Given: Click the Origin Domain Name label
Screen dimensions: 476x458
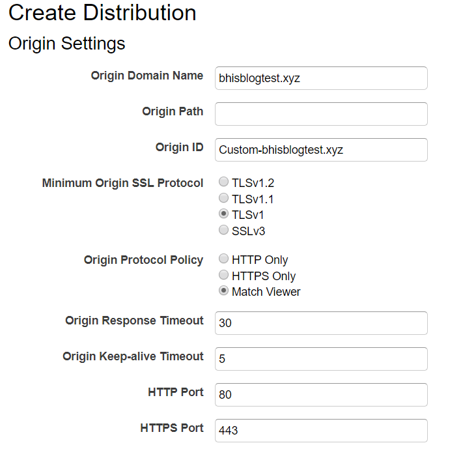Looking at the screenshot, I should (x=147, y=76).
